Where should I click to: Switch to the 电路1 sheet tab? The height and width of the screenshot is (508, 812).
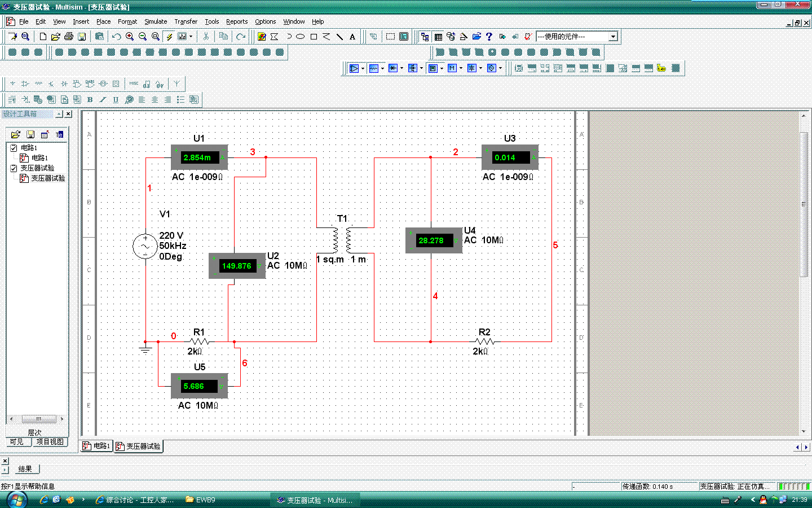point(97,446)
